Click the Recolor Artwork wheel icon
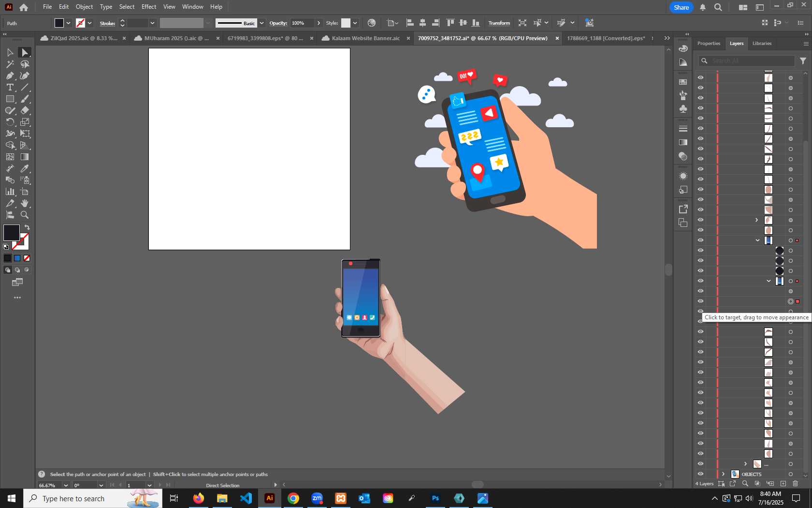 [371, 23]
